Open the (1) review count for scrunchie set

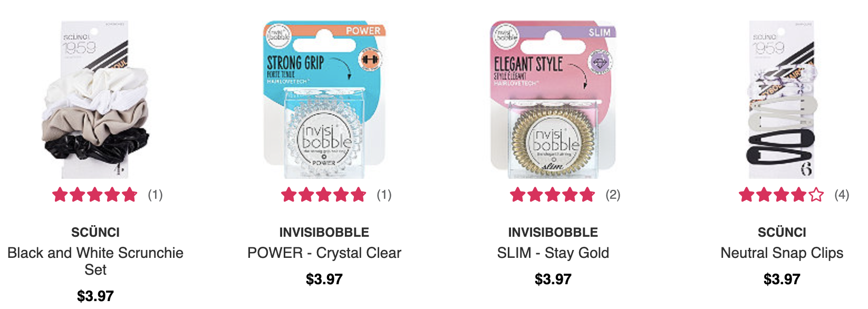click(155, 195)
